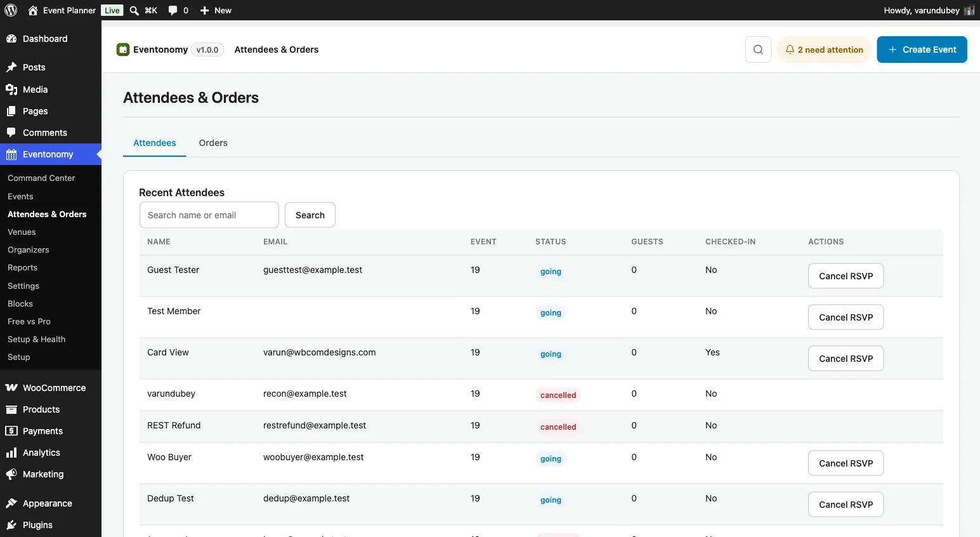
Task: Click the header search icon button
Action: 758,50
